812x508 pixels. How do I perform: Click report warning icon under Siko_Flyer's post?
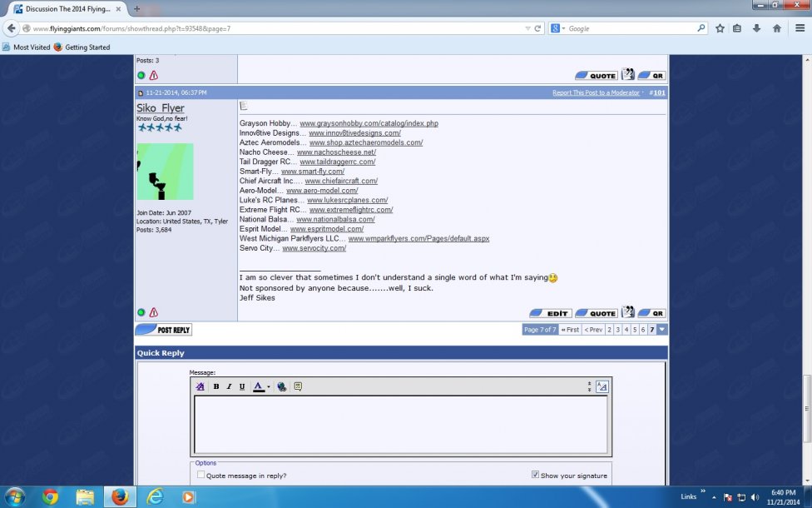154,312
